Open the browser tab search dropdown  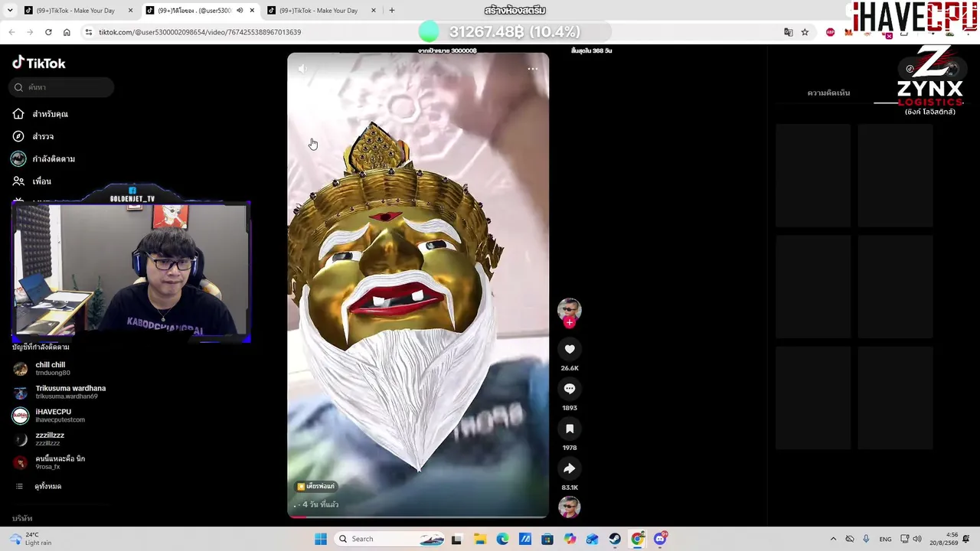click(x=11, y=11)
